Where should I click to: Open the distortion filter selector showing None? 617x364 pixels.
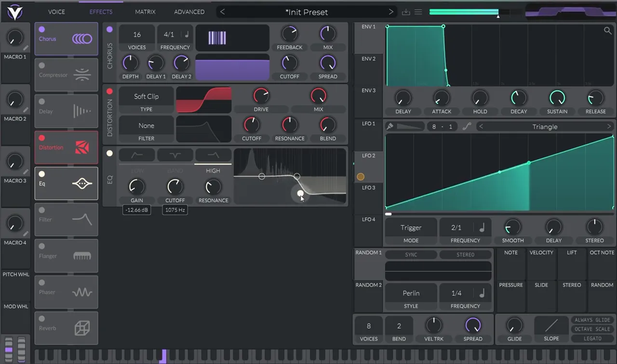[146, 126]
